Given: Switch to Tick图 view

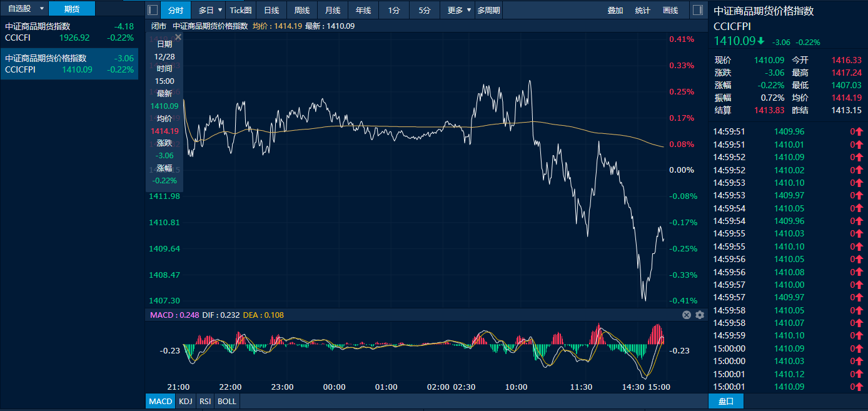Looking at the screenshot, I should click(241, 10).
